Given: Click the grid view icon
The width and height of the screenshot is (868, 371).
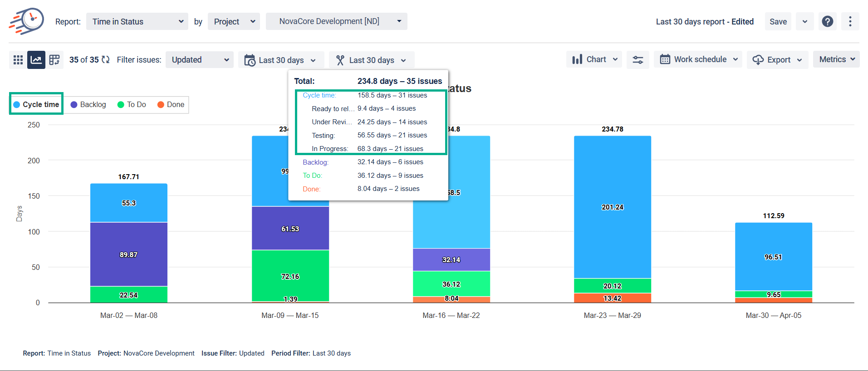Looking at the screenshot, I should pyautogui.click(x=18, y=60).
